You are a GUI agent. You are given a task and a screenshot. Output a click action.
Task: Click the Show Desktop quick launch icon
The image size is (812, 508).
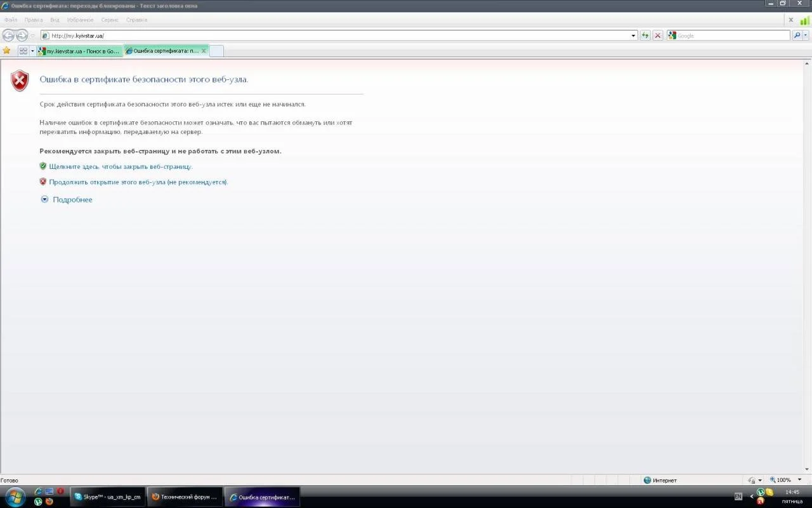(49, 491)
